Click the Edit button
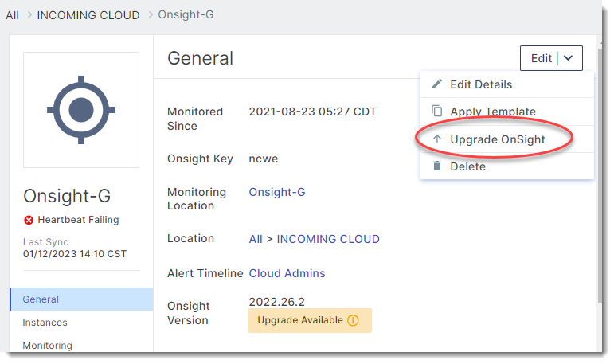The image size is (614, 364). click(x=542, y=58)
